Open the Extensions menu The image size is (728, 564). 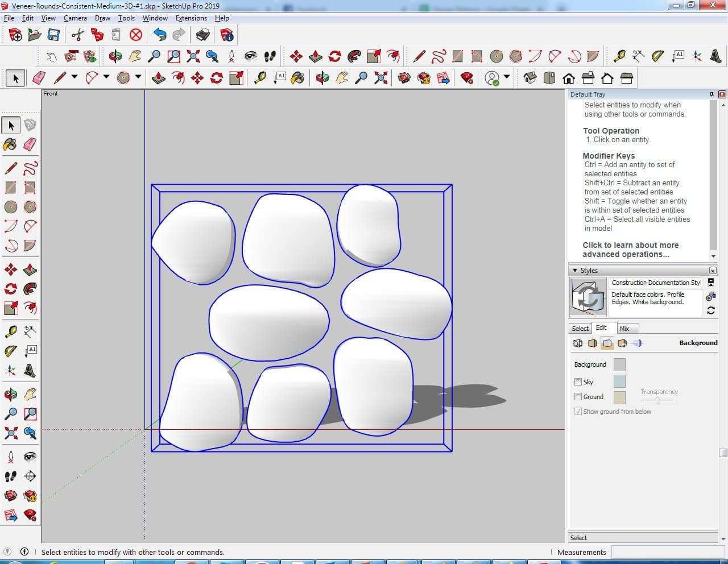coord(191,18)
